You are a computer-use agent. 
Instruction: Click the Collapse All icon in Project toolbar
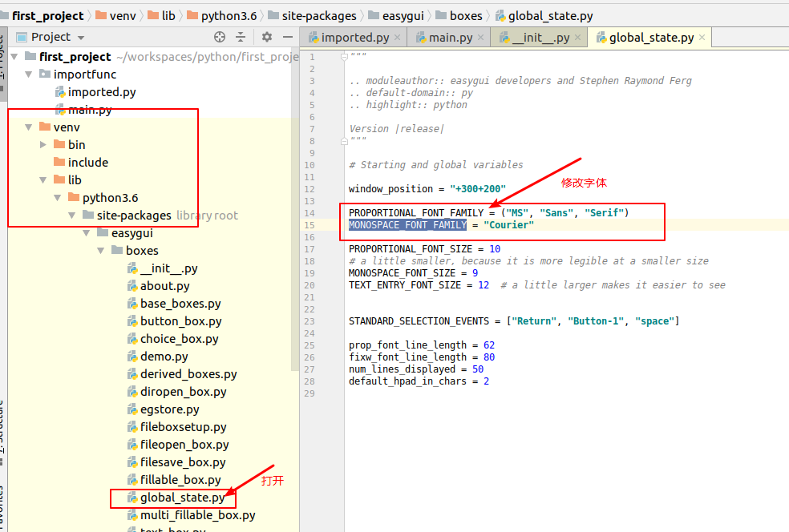239,36
